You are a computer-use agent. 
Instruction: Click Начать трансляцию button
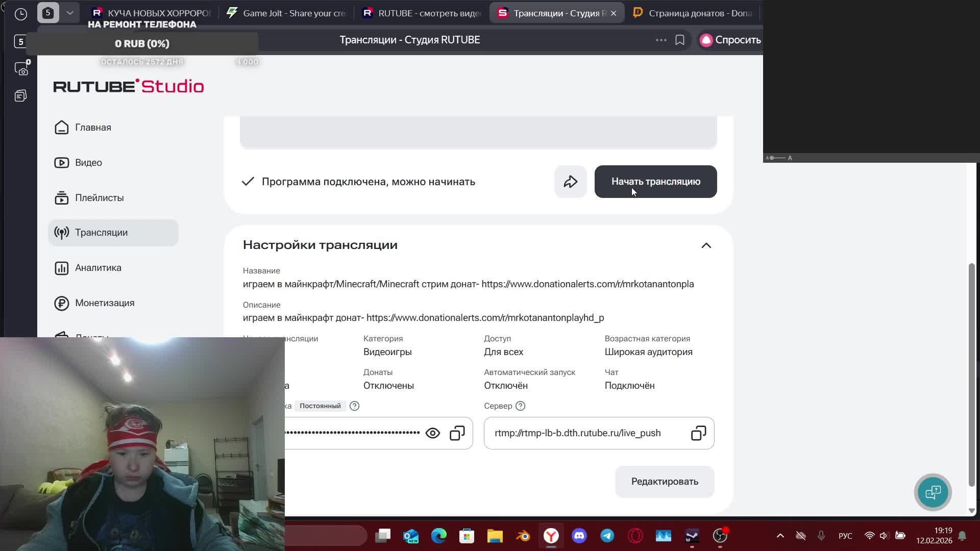[x=655, y=182]
